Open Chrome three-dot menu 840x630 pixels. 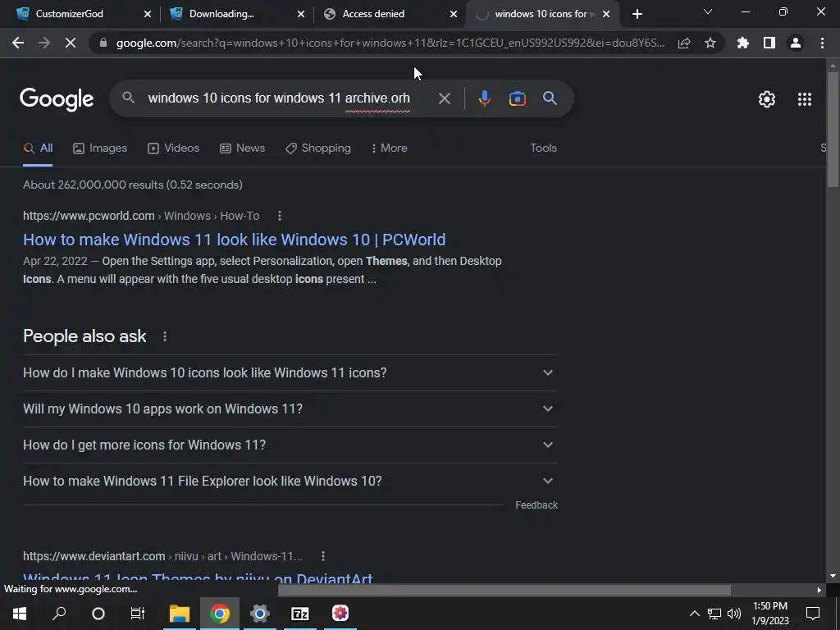point(822,43)
